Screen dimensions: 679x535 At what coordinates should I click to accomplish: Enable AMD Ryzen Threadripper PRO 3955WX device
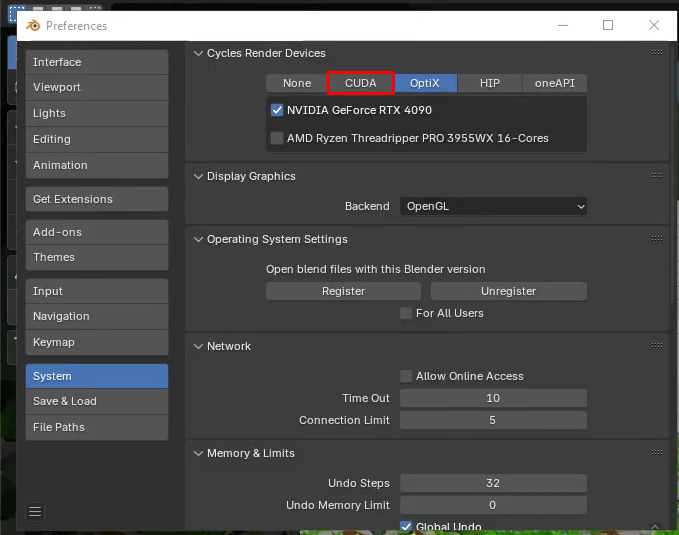pyautogui.click(x=277, y=138)
